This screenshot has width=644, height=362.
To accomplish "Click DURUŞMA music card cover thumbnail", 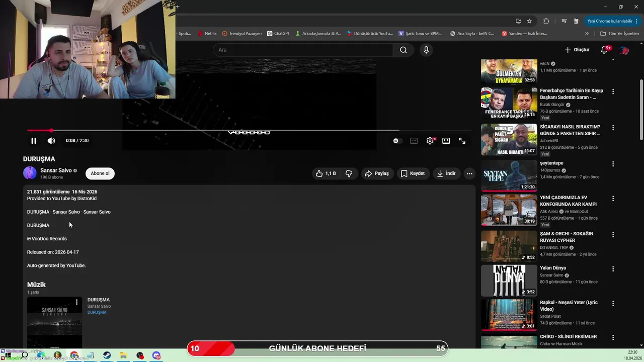I will click(x=54, y=322).
